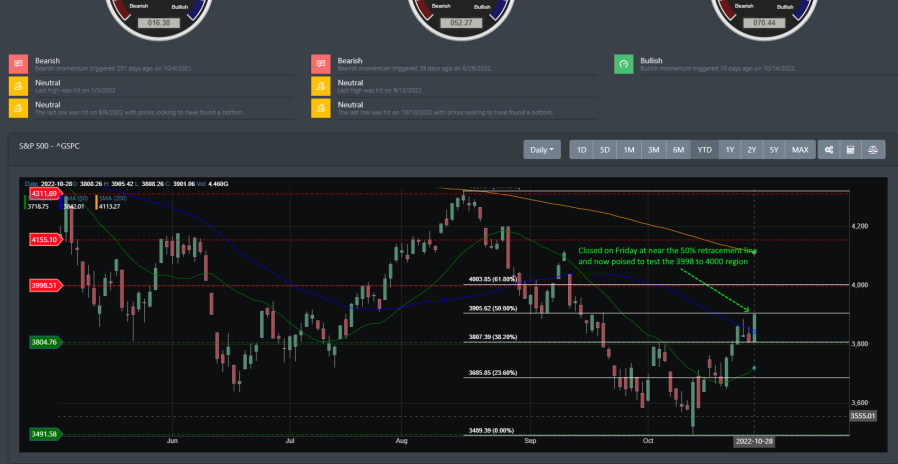Click the gauge readout 016.38

point(159,23)
